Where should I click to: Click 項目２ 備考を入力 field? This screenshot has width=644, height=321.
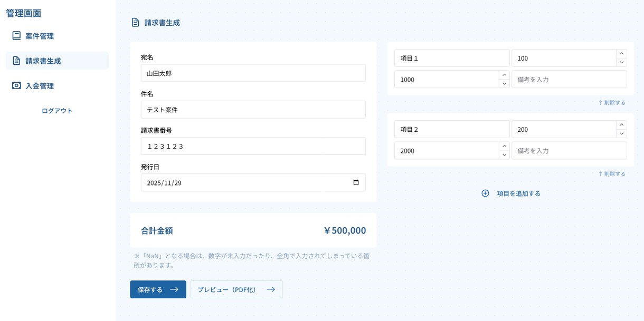pos(569,150)
